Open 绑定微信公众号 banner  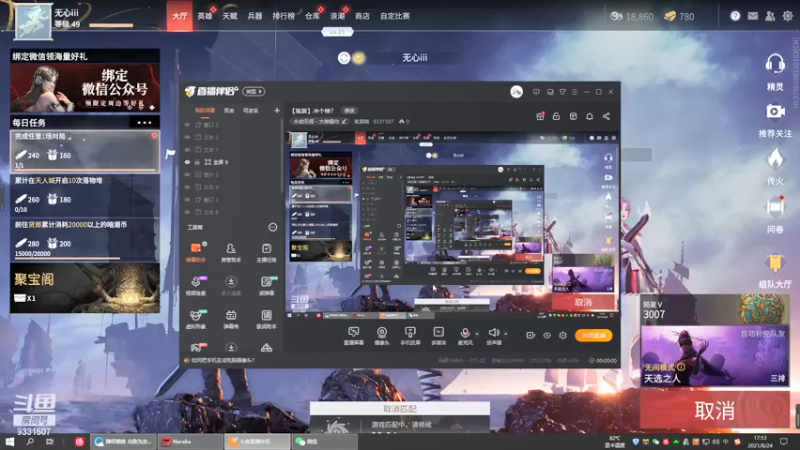coord(85,88)
